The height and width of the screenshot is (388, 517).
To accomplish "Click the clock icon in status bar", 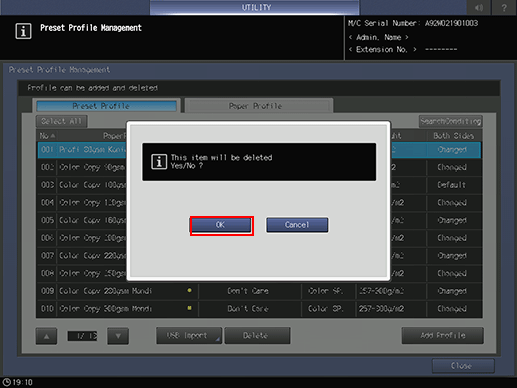I will 6,382.
